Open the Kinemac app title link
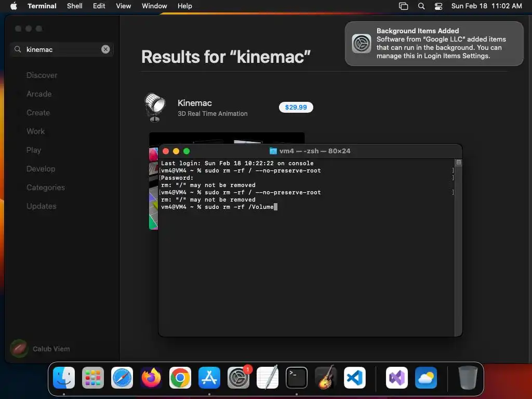 click(194, 103)
